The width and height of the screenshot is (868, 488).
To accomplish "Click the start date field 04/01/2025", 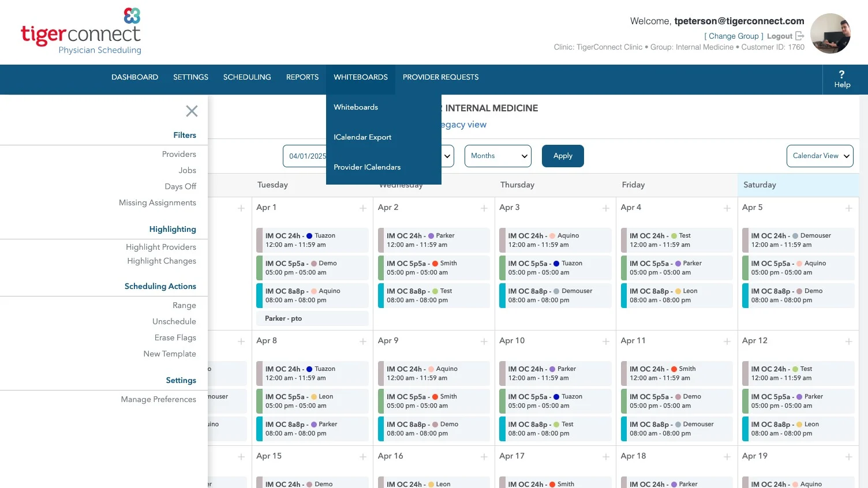I will (305, 156).
